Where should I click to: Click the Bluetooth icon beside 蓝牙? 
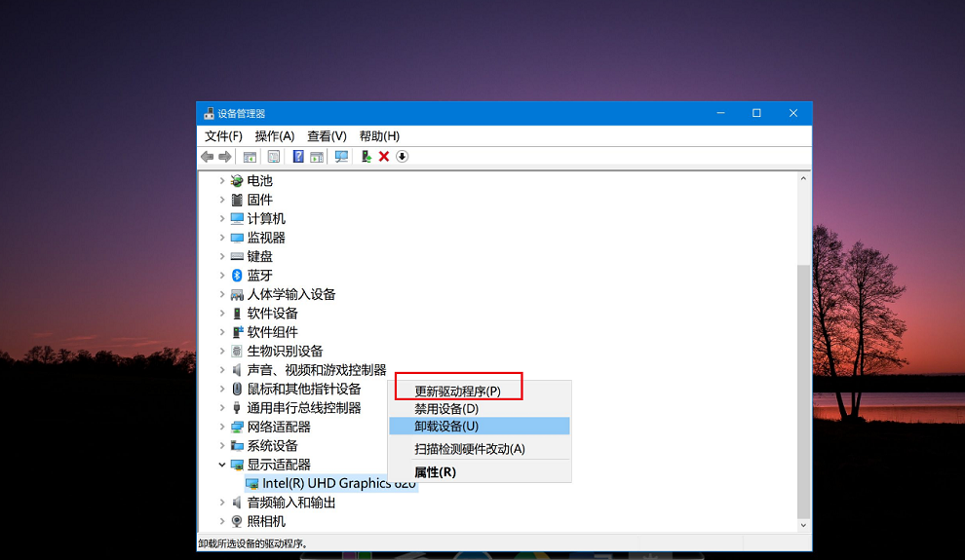pyautogui.click(x=237, y=276)
